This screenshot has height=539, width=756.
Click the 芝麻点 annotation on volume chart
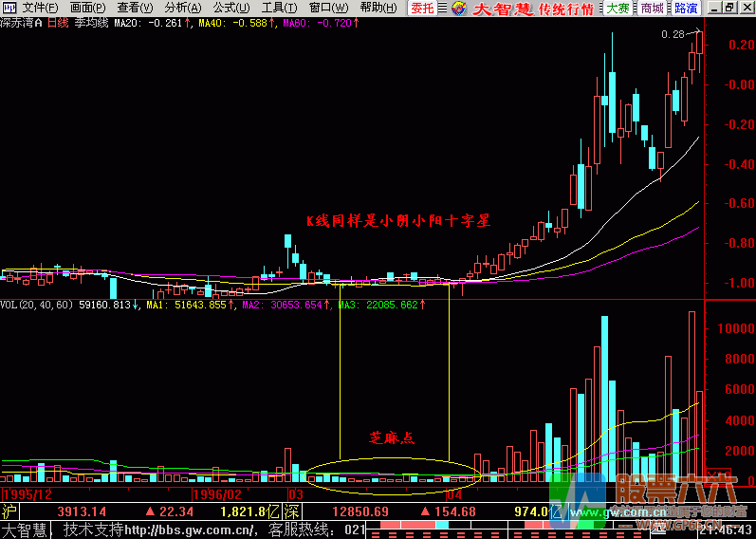pyautogui.click(x=393, y=438)
